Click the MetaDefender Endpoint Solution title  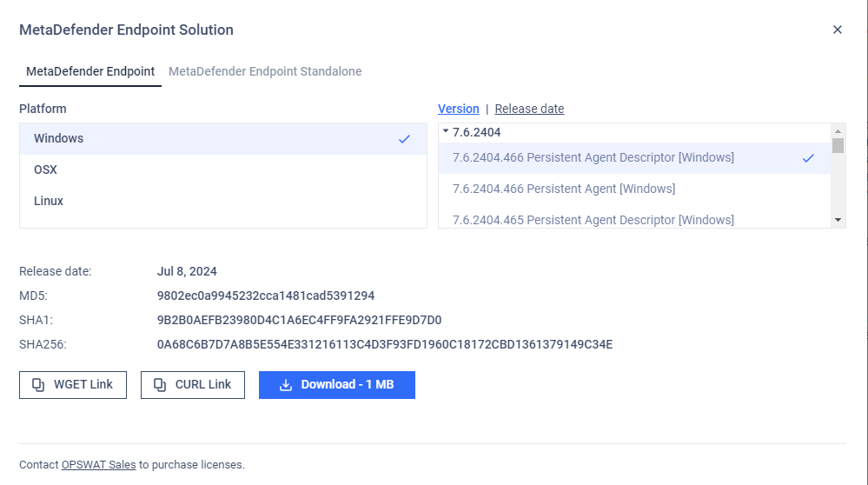pyautogui.click(x=126, y=30)
